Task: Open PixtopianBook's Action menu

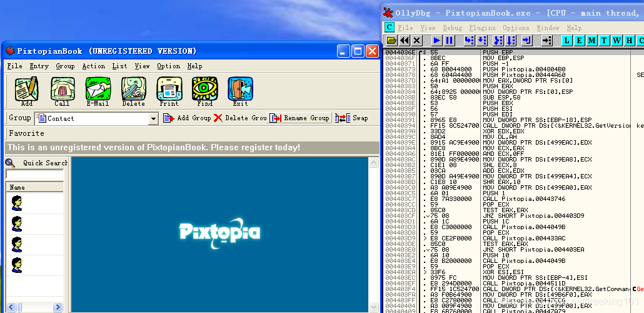Action: (x=94, y=66)
